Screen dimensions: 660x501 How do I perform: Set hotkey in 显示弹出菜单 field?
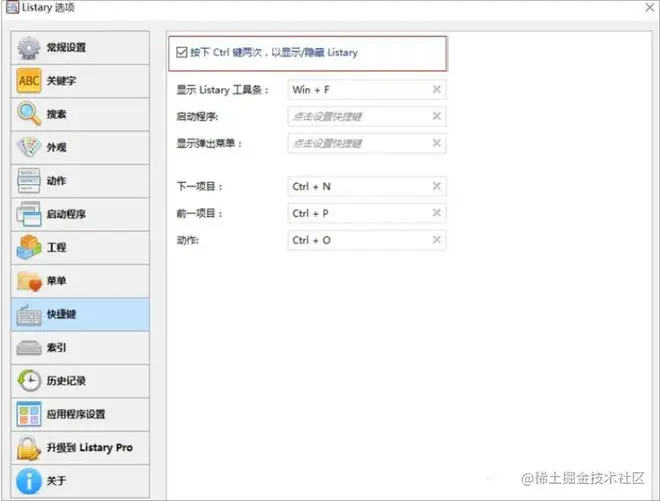point(367,143)
